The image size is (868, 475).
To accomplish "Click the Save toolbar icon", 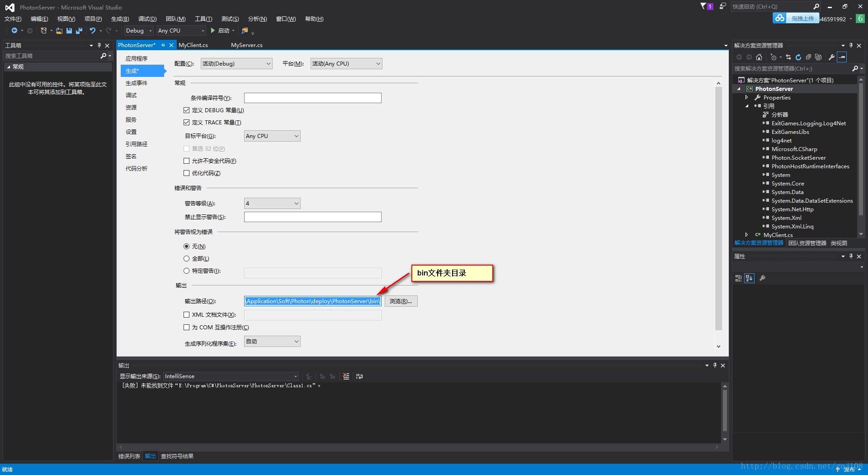I will [69, 31].
